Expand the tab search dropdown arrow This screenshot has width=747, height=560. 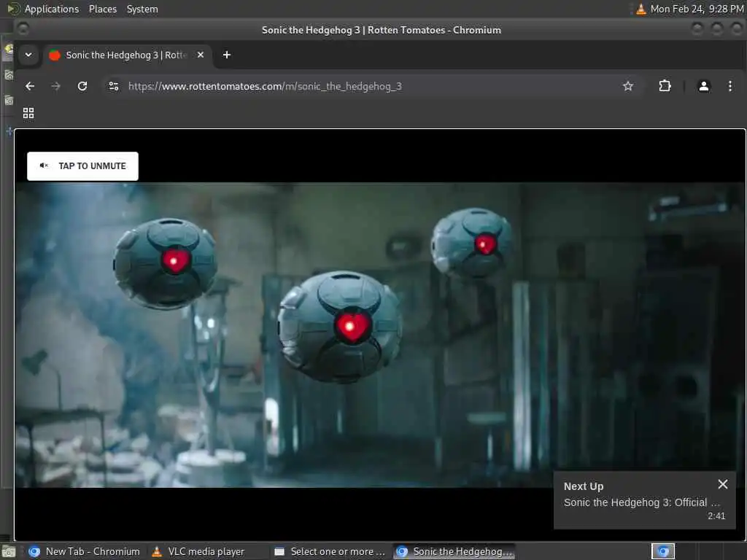28,55
